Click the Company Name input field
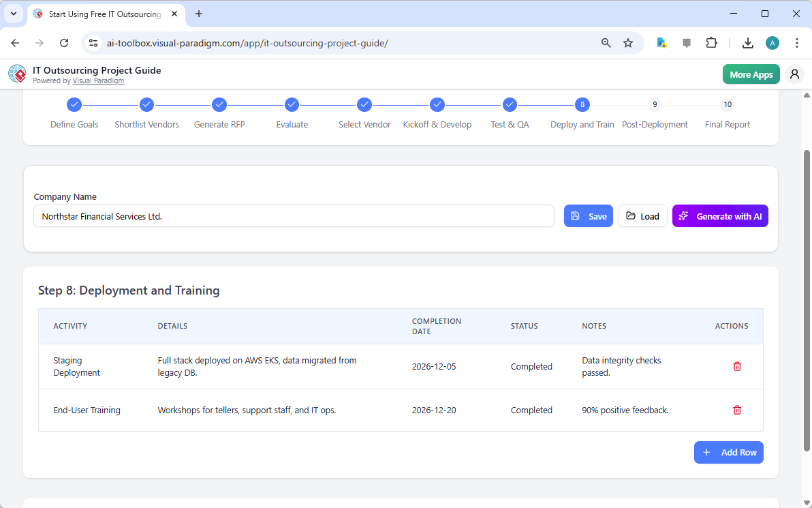 (294, 215)
